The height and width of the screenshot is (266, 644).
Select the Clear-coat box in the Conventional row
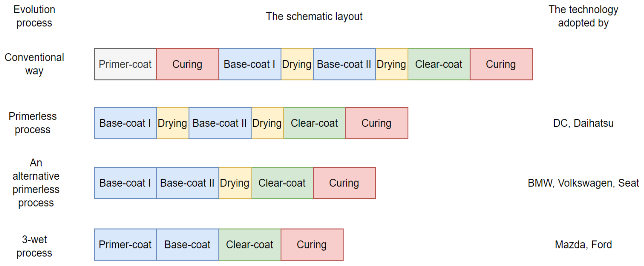pyautogui.click(x=439, y=64)
